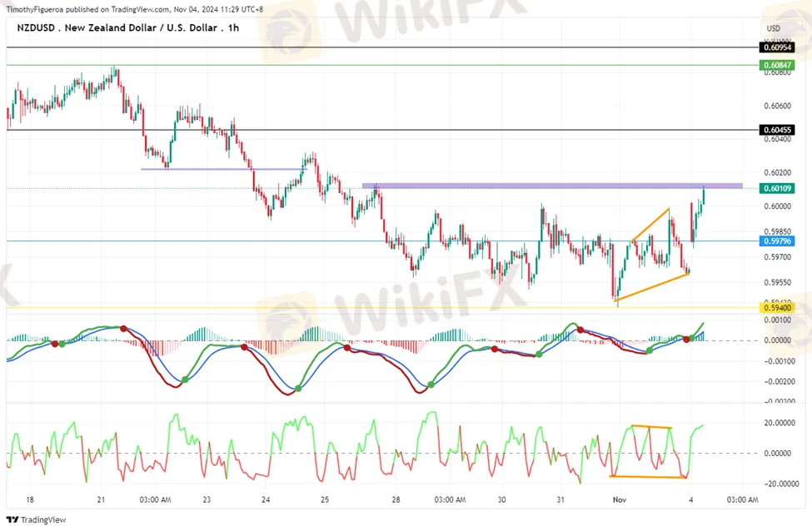Click the -20.00000 oscillator axis value

[x=780, y=484]
